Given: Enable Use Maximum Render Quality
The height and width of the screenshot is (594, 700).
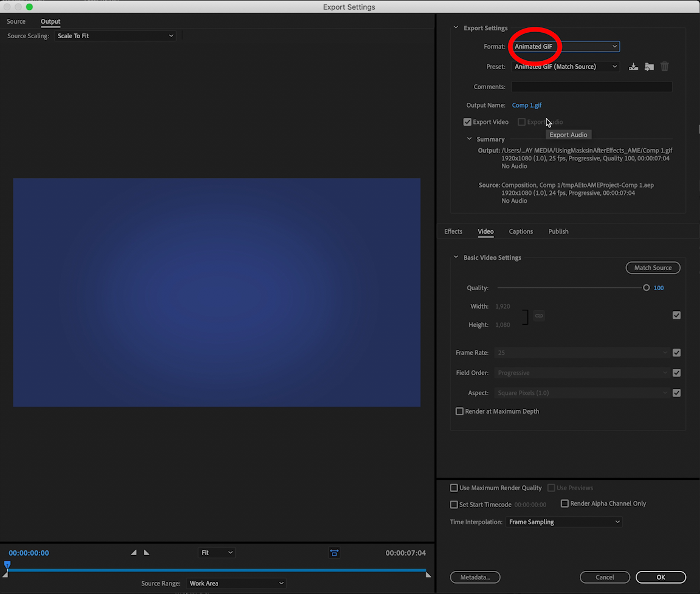Looking at the screenshot, I should [454, 488].
